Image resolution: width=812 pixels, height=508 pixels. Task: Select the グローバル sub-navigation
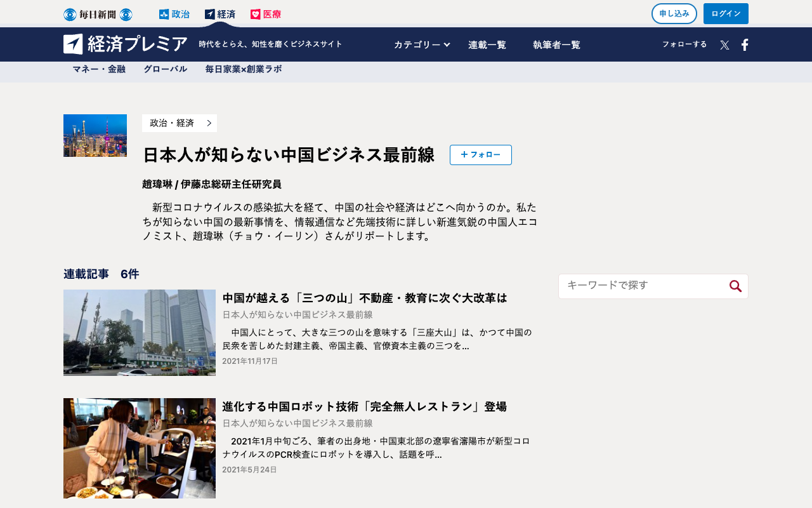pyautogui.click(x=165, y=69)
